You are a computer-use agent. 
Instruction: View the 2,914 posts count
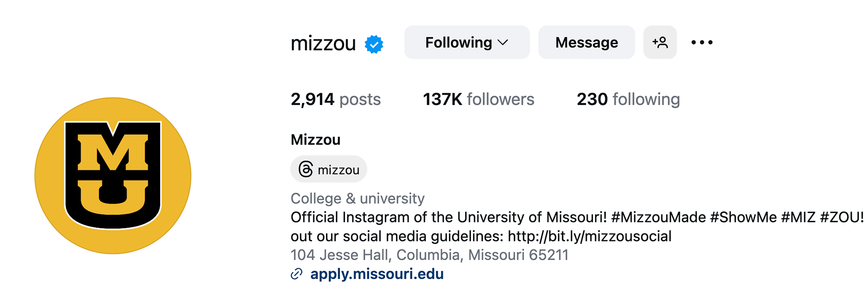pyautogui.click(x=335, y=100)
